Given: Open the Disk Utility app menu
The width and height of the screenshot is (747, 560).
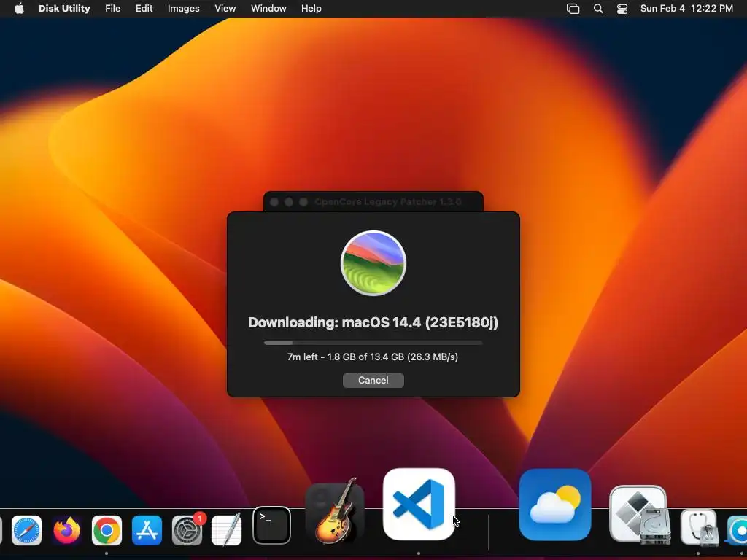Looking at the screenshot, I should point(64,9).
